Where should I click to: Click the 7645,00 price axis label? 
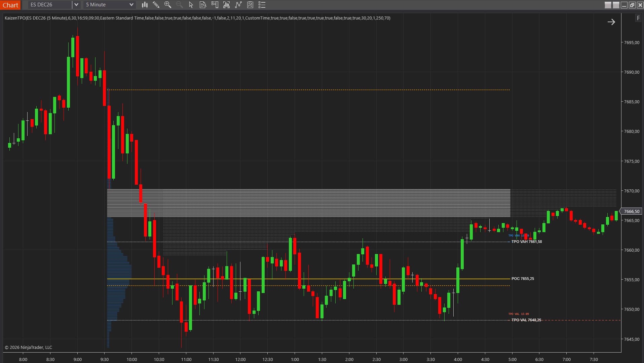click(x=632, y=339)
